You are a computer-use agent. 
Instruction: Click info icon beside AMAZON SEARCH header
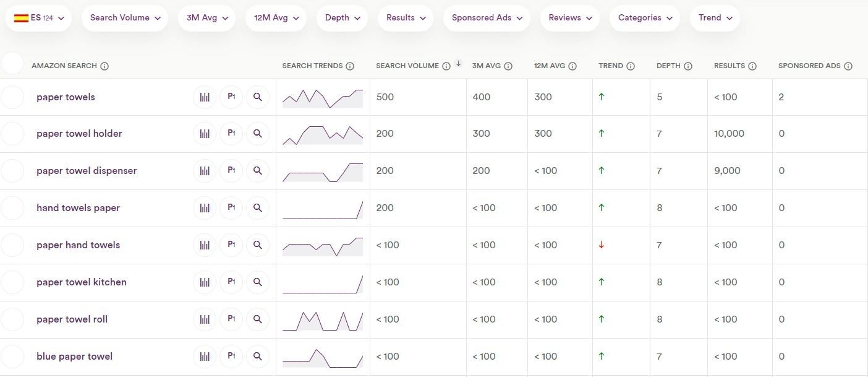coord(104,66)
